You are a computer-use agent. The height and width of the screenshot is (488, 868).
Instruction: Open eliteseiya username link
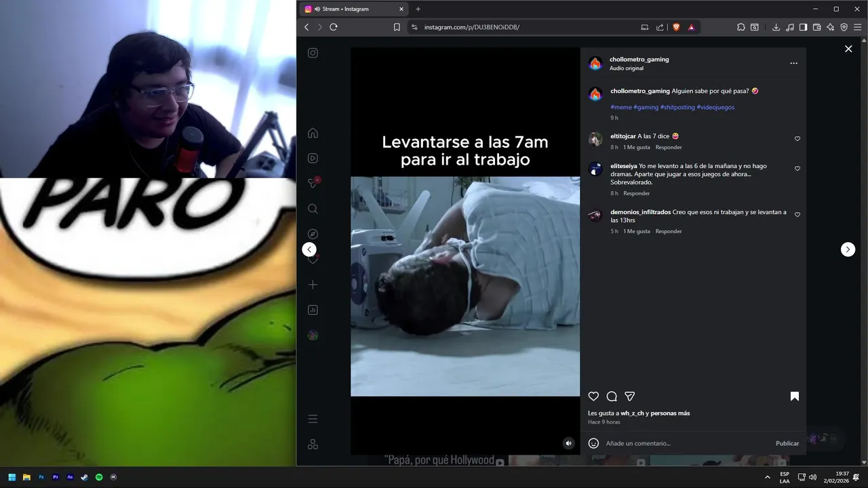click(x=623, y=166)
